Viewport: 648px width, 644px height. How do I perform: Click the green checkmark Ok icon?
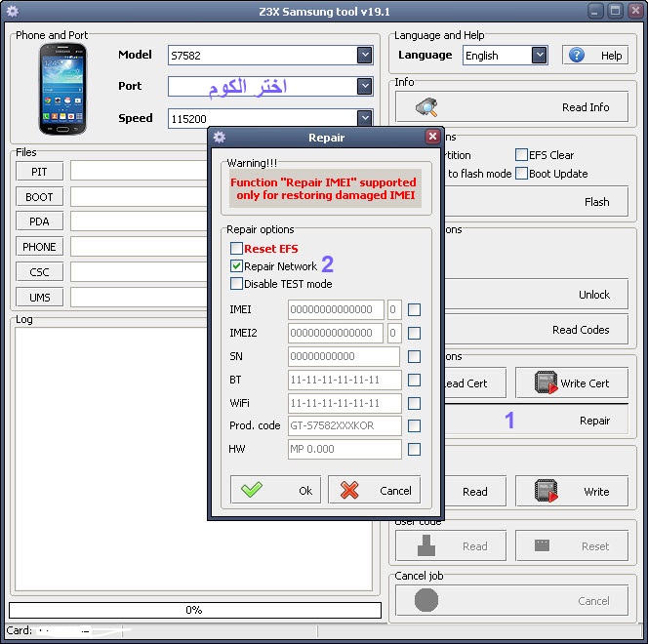(x=252, y=490)
